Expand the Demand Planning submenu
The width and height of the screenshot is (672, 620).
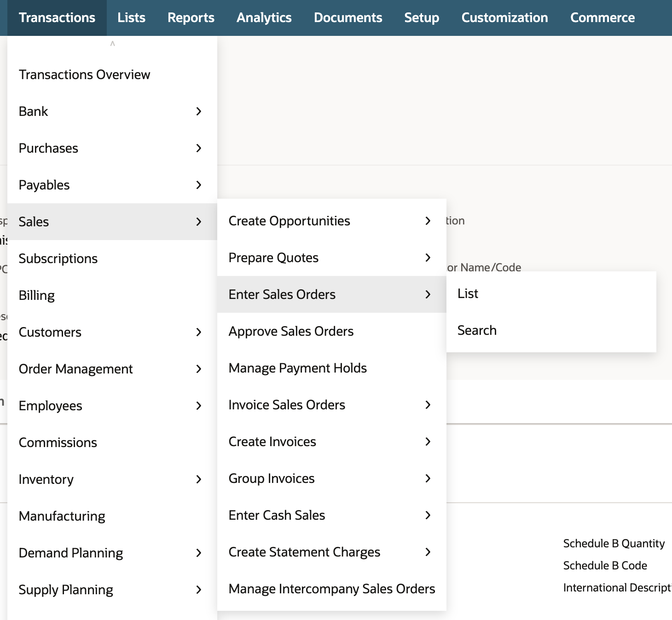click(x=112, y=553)
